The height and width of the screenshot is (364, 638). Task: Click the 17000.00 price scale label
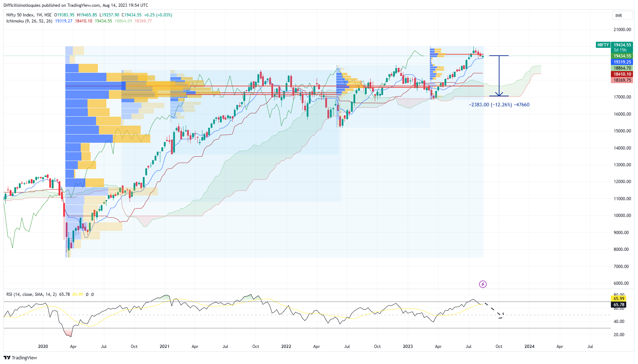pos(622,97)
